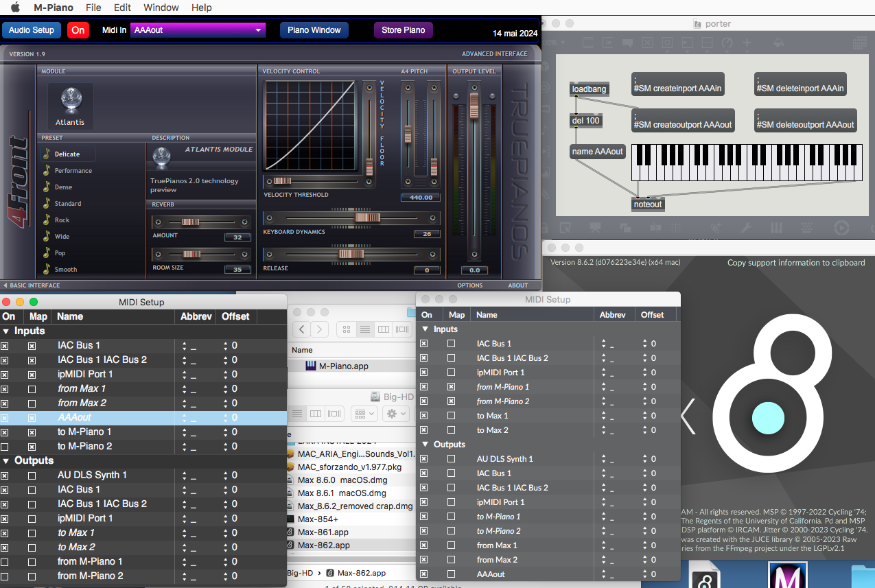Collapse Outputs section in right MIDI Setup

coord(425,445)
